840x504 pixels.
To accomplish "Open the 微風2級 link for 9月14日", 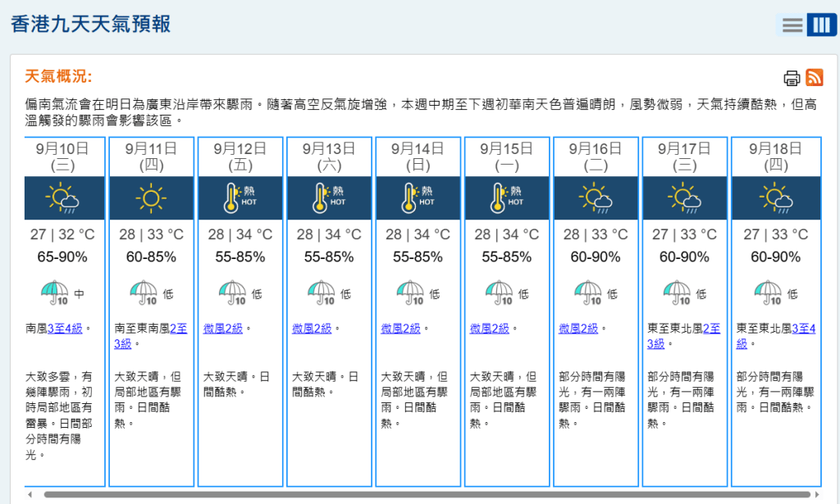I will [400, 329].
